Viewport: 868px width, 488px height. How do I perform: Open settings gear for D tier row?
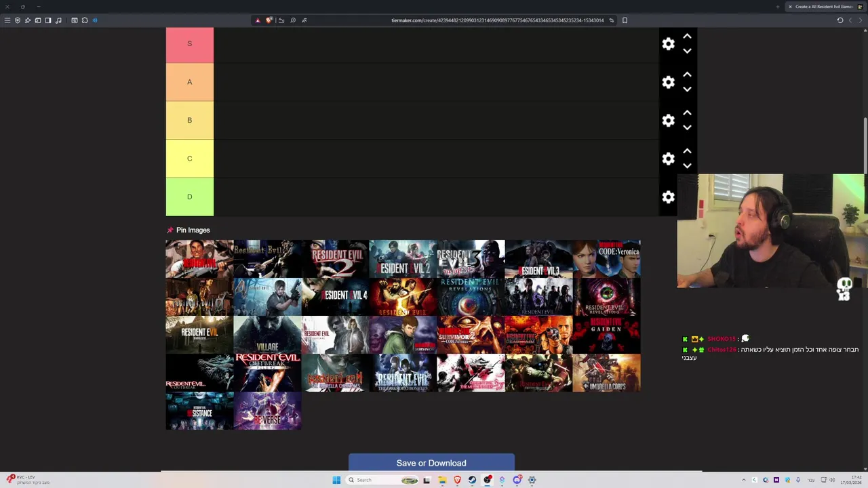(x=668, y=197)
